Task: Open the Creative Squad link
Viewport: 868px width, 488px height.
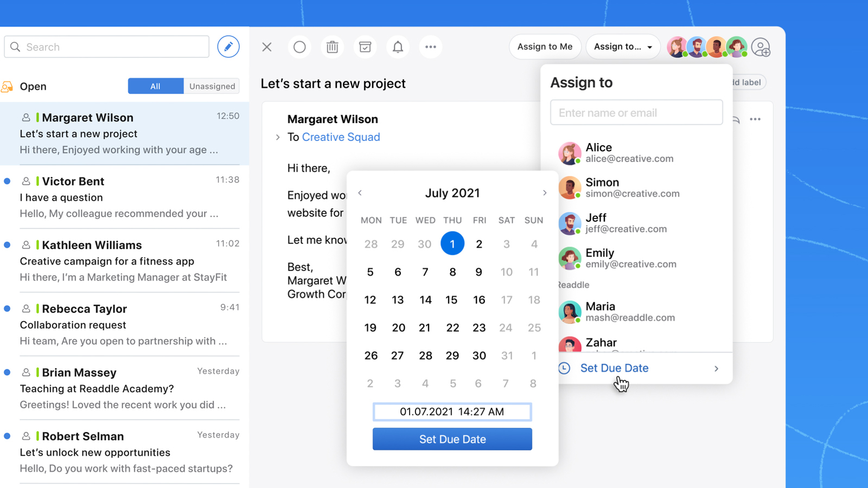Action: click(341, 137)
